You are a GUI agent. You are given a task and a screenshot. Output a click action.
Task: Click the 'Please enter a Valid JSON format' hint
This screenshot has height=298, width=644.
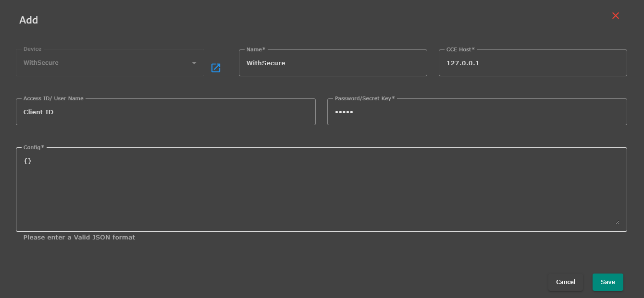coord(79,238)
